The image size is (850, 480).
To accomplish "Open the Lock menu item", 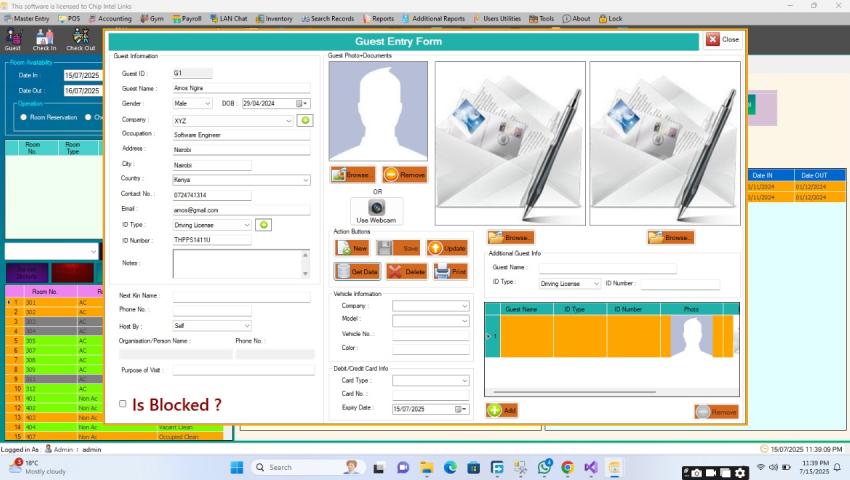I will tap(610, 18).
